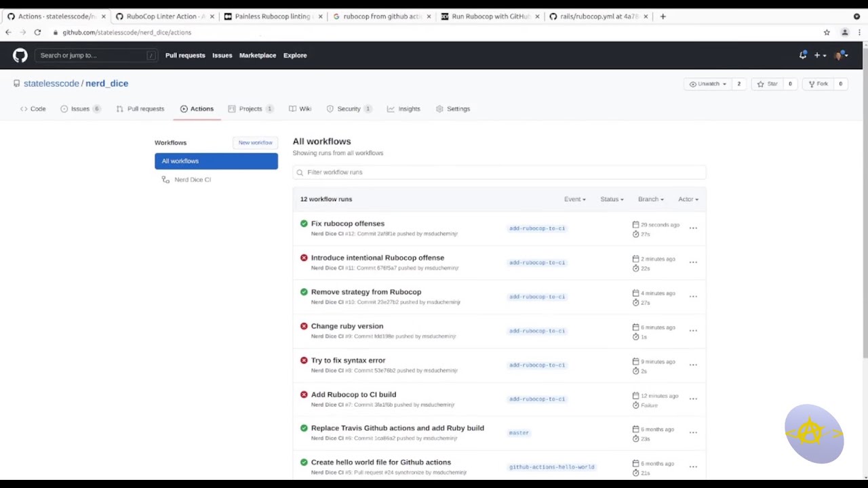Open Add Rubocop to CI build run
Viewport: 868px width, 488px height.
[353, 394]
